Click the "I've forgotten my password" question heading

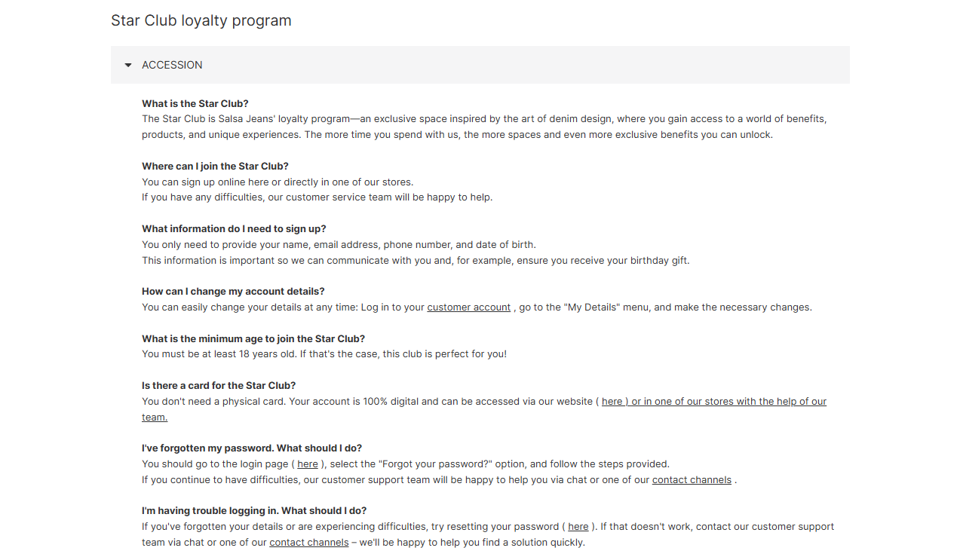(252, 448)
